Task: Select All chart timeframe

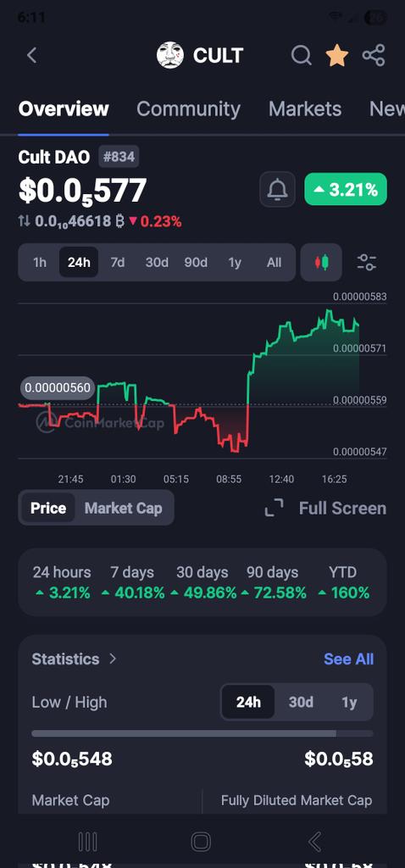Action: point(274,263)
